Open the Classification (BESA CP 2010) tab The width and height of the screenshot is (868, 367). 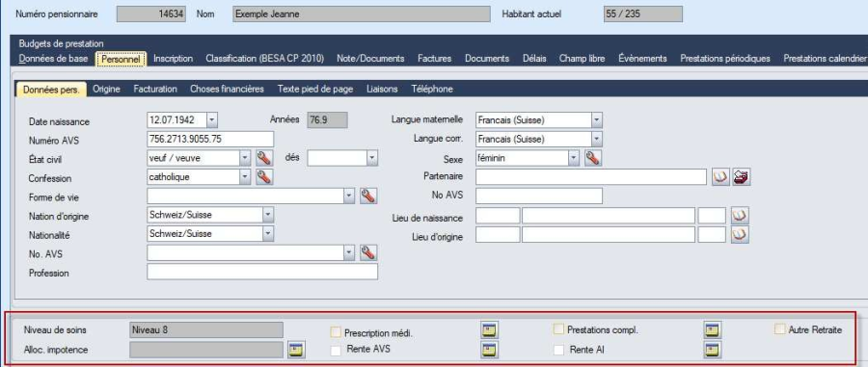click(x=264, y=58)
